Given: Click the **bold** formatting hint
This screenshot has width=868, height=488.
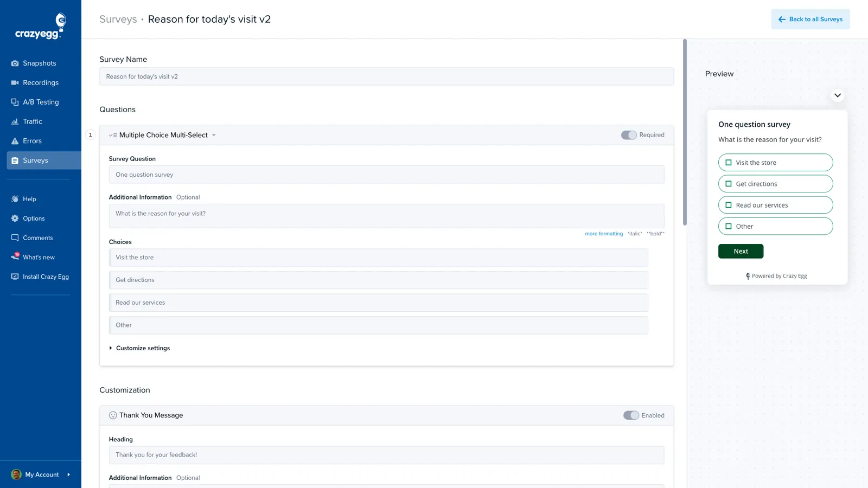Looking at the screenshot, I should (x=655, y=234).
